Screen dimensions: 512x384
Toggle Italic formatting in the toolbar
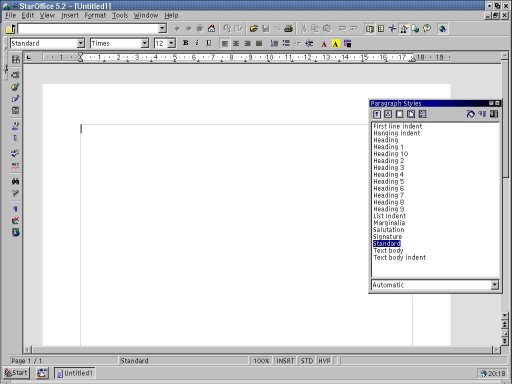pos(197,43)
